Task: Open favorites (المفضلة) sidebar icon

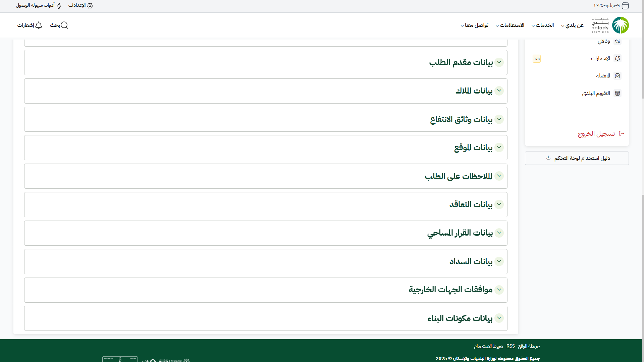Action: 618,76
